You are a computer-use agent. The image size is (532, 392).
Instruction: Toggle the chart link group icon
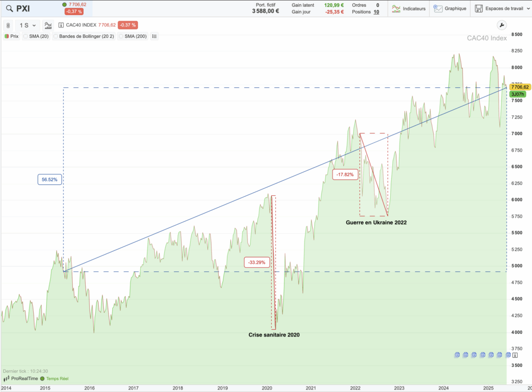8,25
